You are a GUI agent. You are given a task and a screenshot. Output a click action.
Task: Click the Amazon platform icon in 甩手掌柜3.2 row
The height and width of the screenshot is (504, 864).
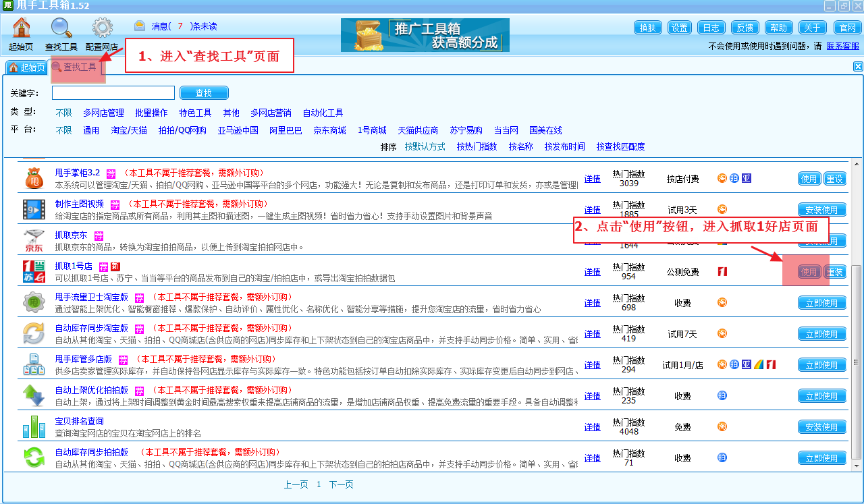coord(746,178)
